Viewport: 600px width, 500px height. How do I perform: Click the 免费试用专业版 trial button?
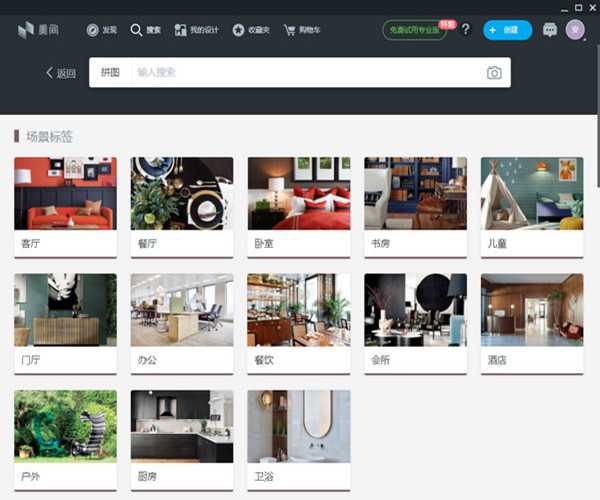tap(416, 30)
